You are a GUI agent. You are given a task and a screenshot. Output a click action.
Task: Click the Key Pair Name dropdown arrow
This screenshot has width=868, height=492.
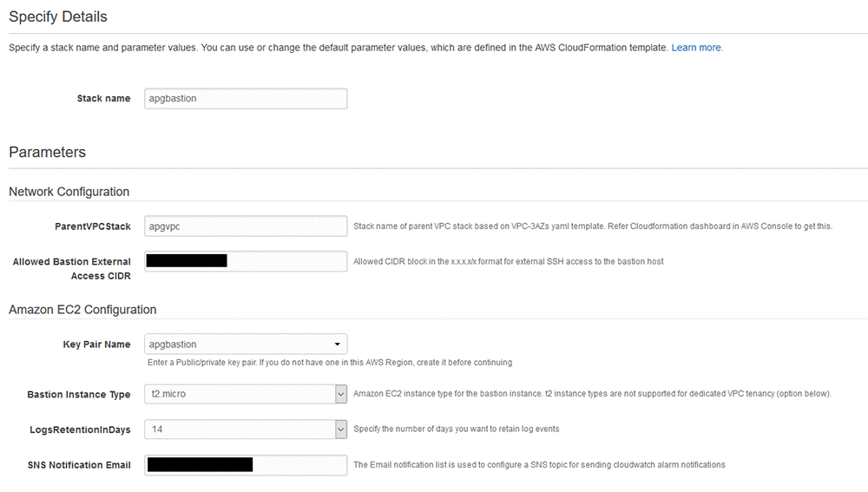(337, 344)
